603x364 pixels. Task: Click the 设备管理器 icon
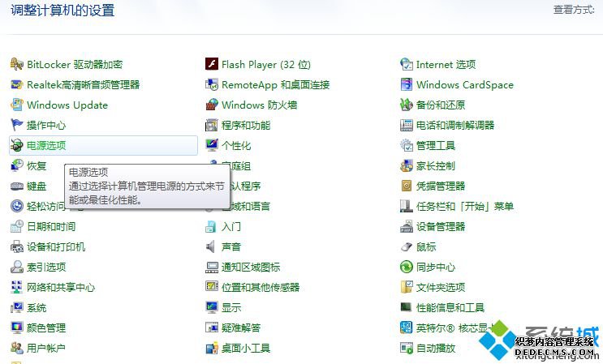(407, 226)
